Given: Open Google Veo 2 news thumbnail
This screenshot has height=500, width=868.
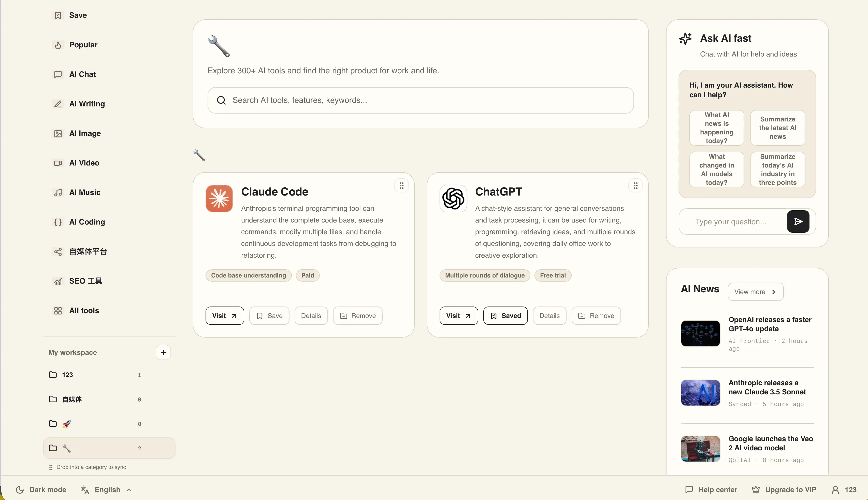Looking at the screenshot, I should (700, 449).
